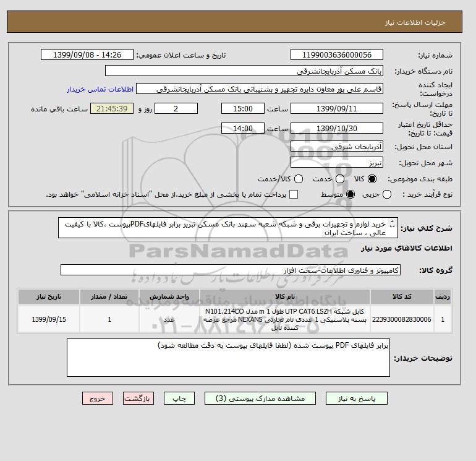Choose the جزیی purchase type radio
The image size is (476, 461).
[387, 194]
